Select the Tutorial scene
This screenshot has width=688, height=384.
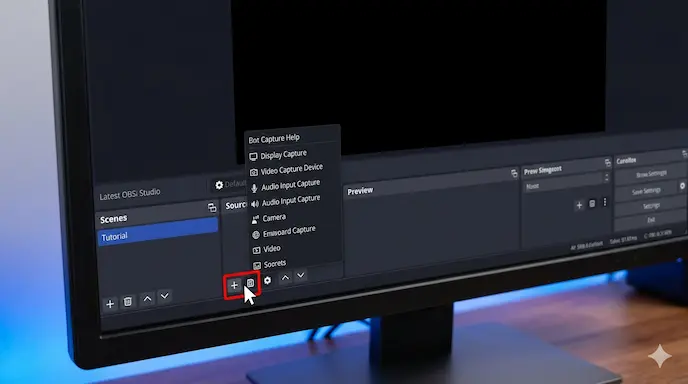pyautogui.click(x=158, y=232)
